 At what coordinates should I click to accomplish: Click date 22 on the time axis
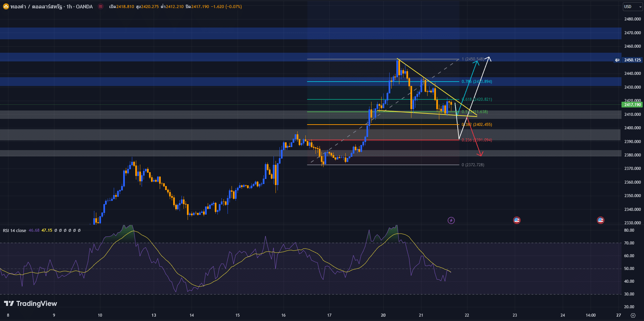click(x=467, y=315)
